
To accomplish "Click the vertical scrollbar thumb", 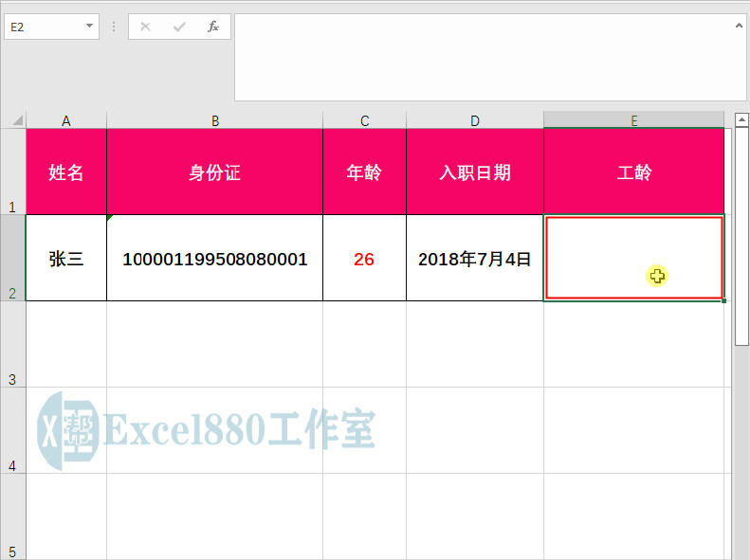I will click(x=741, y=236).
